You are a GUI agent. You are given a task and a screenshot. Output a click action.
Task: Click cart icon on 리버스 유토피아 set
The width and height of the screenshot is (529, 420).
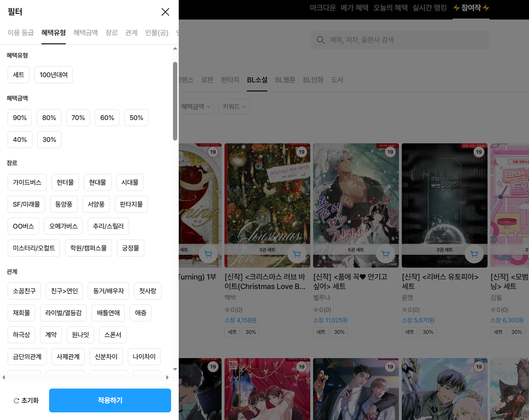(474, 254)
